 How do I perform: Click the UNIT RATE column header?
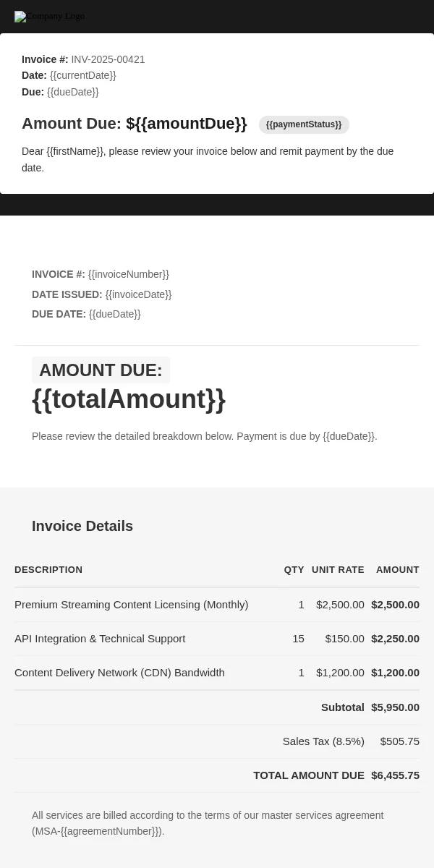tap(338, 570)
